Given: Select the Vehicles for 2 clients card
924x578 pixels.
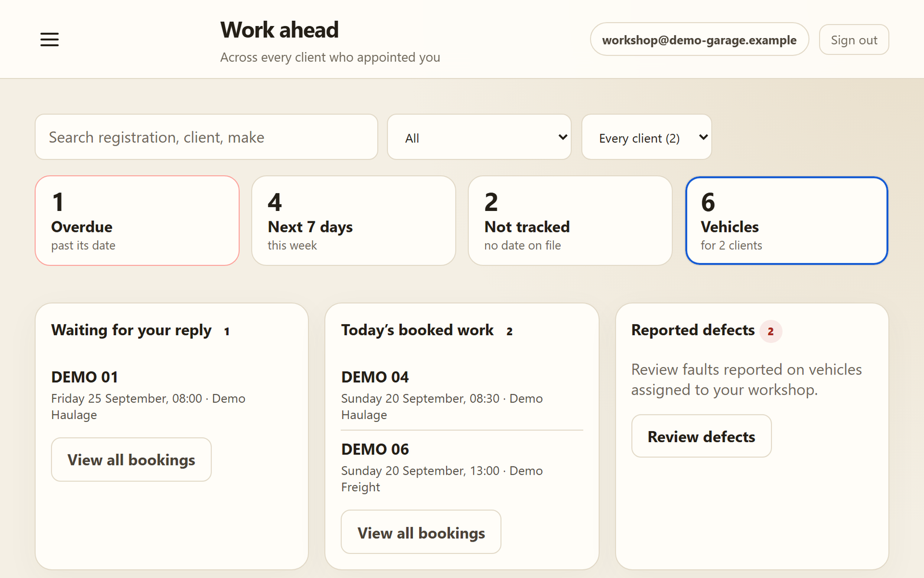Looking at the screenshot, I should [787, 221].
